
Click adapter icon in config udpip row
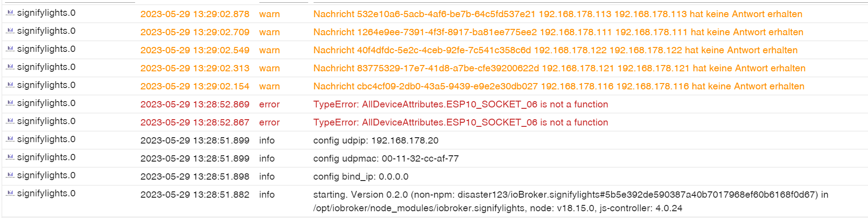coord(10,139)
